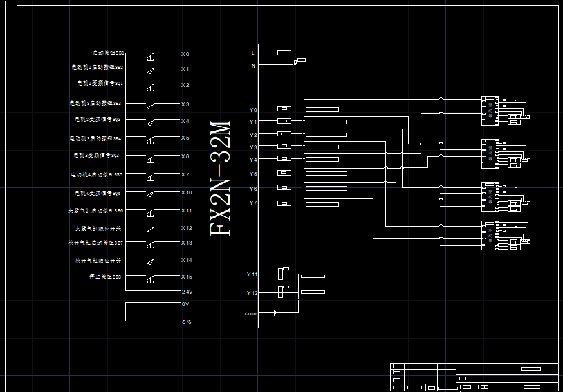The image size is (563, 392).
Task: Click the 夹紧气缸限位开关 label
Action: click(98, 228)
